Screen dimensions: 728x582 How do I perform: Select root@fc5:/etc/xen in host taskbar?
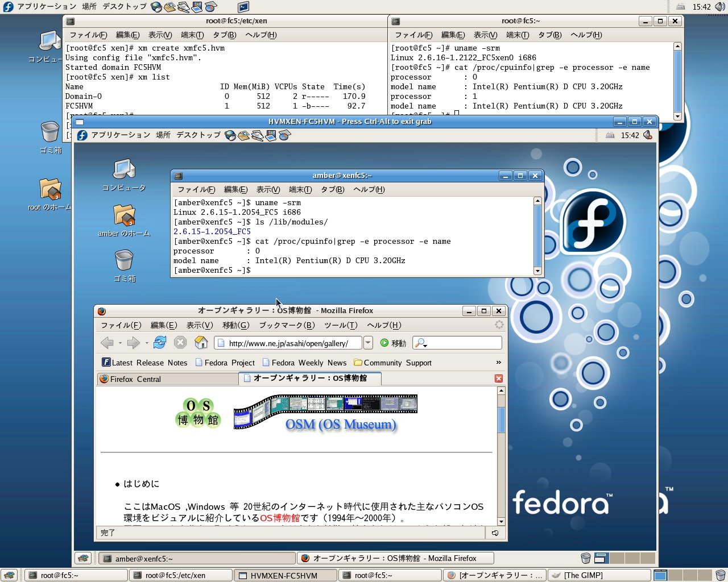point(181,575)
